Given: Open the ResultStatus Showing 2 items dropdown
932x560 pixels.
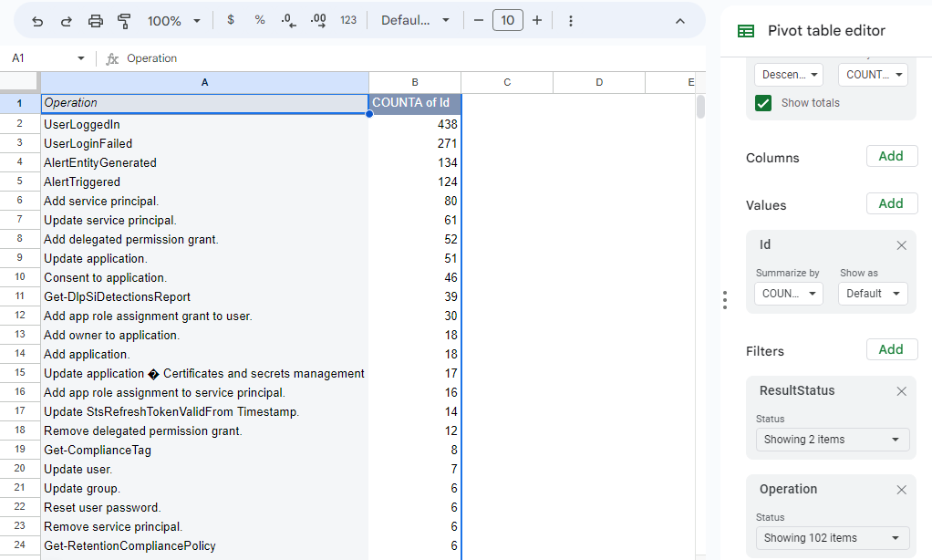Looking at the screenshot, I should 832,439.
